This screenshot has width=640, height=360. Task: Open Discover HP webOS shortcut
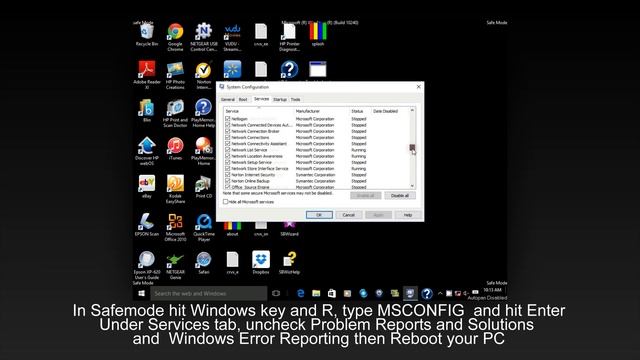point(147,151)
